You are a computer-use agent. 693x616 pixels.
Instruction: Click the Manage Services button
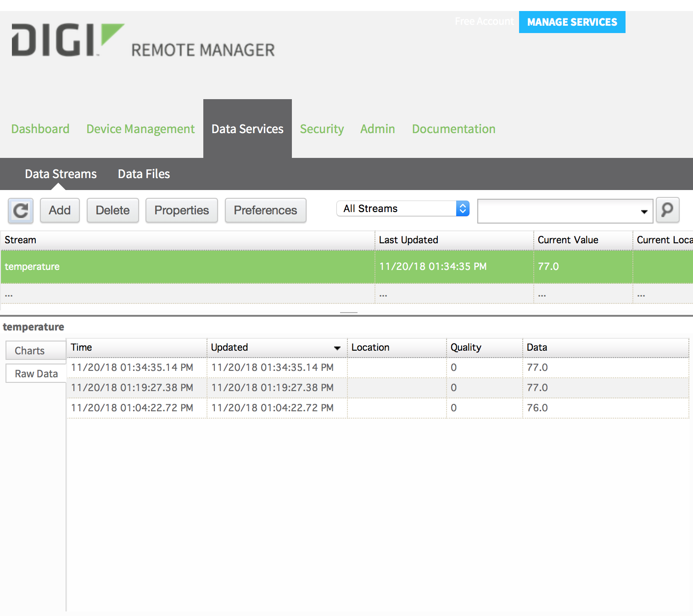(x=572, y=22)
